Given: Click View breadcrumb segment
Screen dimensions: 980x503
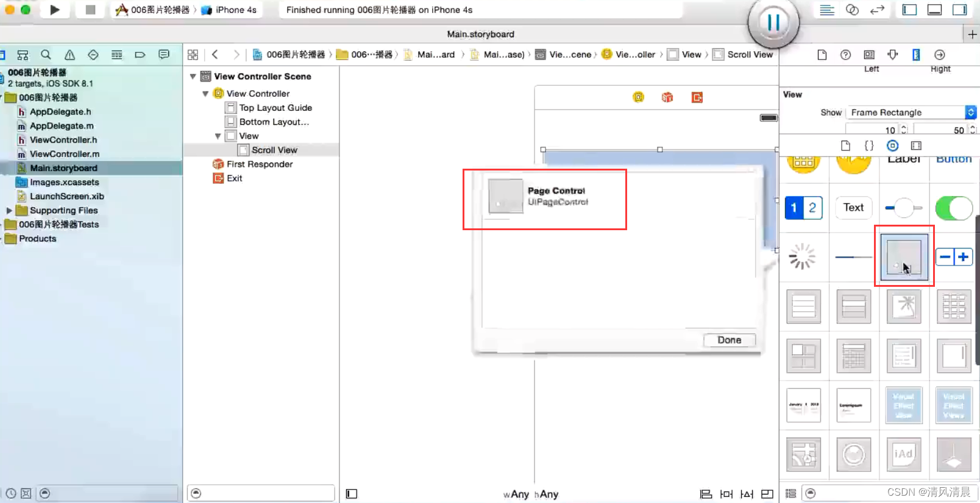Looking at the screenshot, I should tap(684, 54).
